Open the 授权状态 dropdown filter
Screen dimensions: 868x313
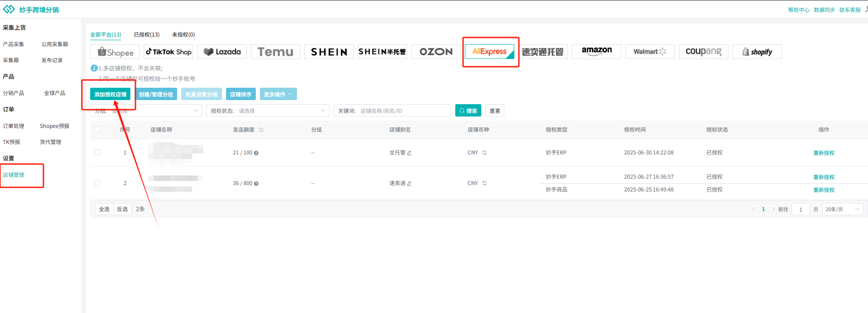[268, 111]
